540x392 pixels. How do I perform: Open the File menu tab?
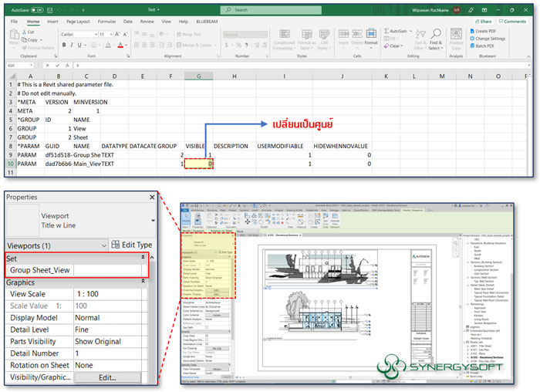(x=14, y=22)
